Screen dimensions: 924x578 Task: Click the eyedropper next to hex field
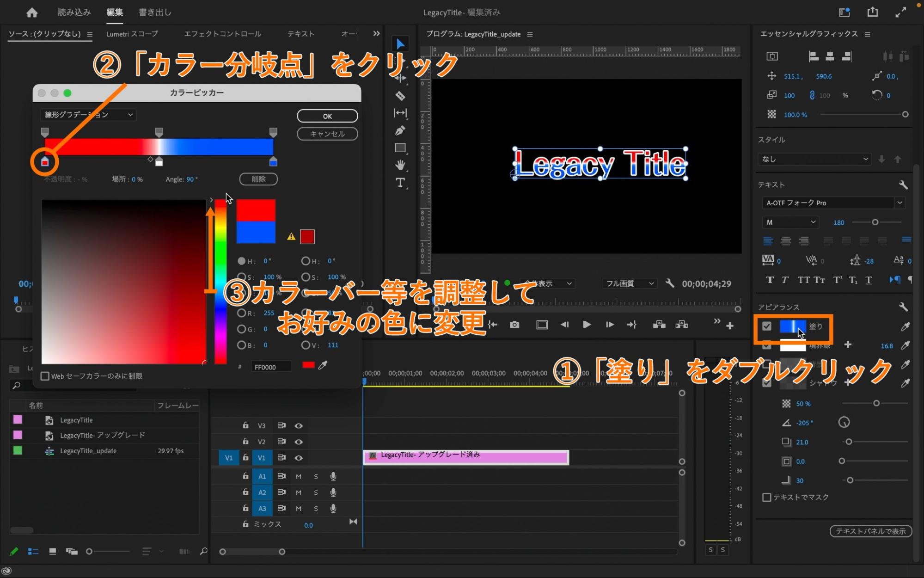point(323,365)
